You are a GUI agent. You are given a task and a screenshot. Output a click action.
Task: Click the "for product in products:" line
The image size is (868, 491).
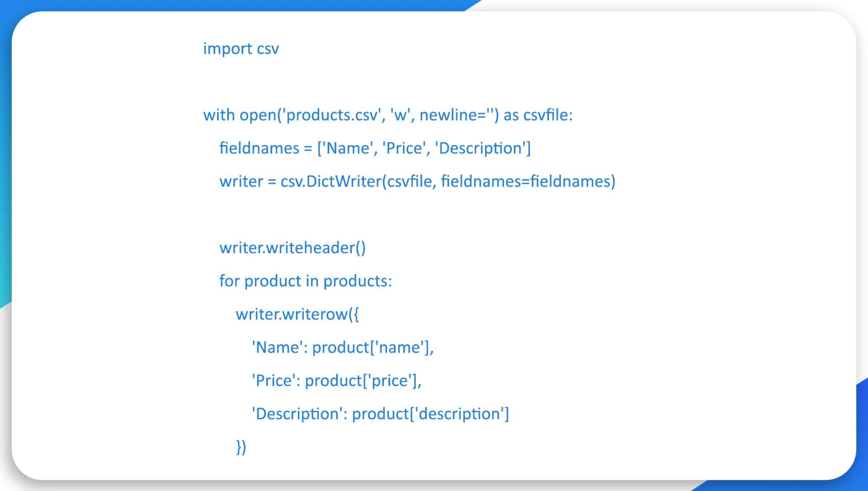coord(306,281)
